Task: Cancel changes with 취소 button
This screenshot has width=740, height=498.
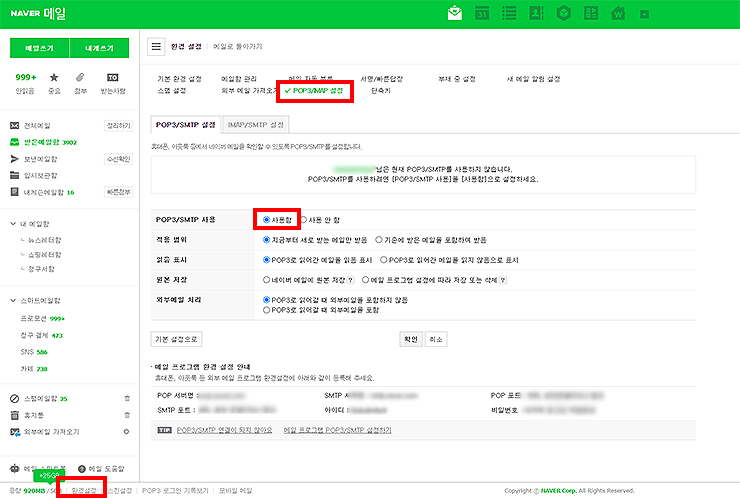Action: click(x=436, y=339)
